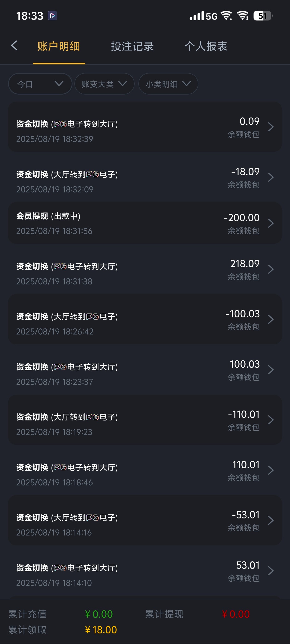The image size is (290, 644).
Task: Tap the screen recording status bar icon
Action: click(52, 16)
